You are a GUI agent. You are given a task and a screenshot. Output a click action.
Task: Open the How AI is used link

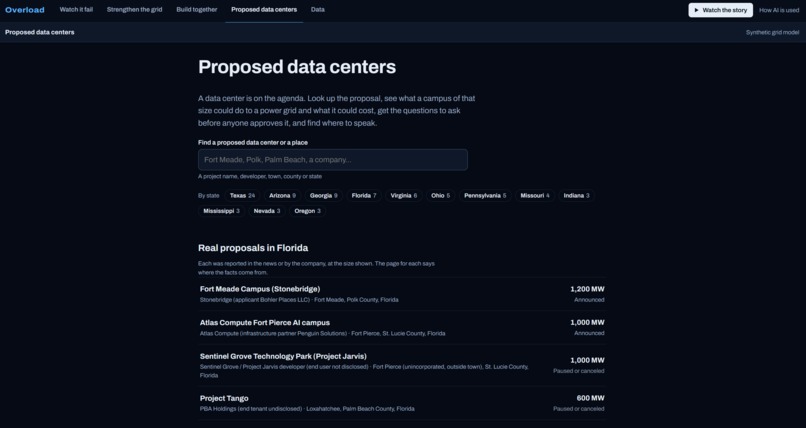click(779, 10)
